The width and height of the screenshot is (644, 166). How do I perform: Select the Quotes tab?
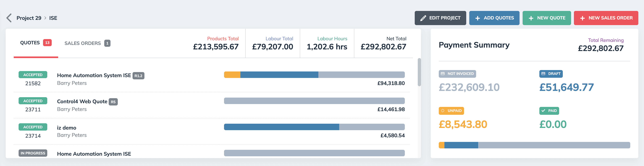(x=30, y=42)
